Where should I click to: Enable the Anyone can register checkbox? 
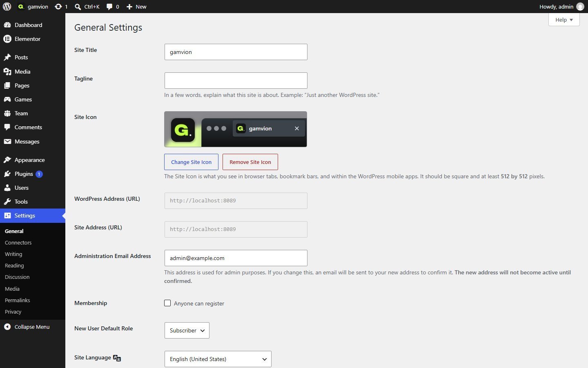[167, 303]
